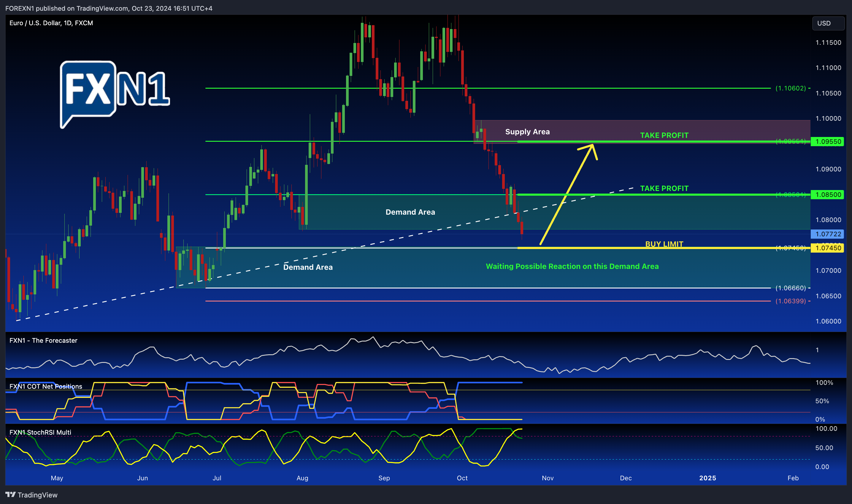Click the upper Demand Area label
This screenshot has width=852, height=504.
tap(410, 212)
